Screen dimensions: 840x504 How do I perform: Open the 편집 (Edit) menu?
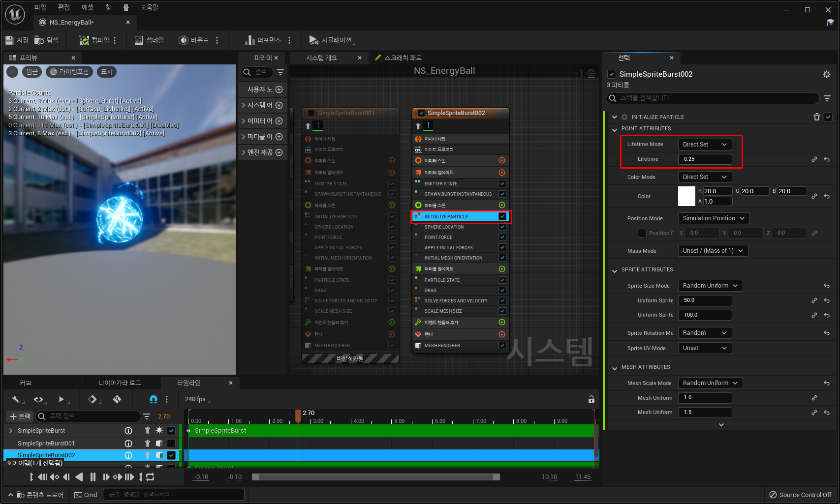click(x=64, y=7)
